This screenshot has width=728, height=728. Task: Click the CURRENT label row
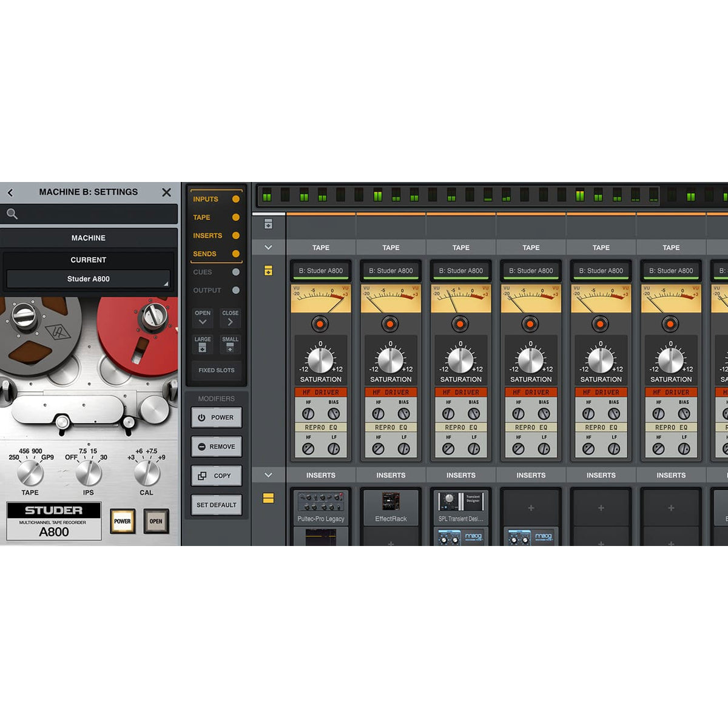89,260
